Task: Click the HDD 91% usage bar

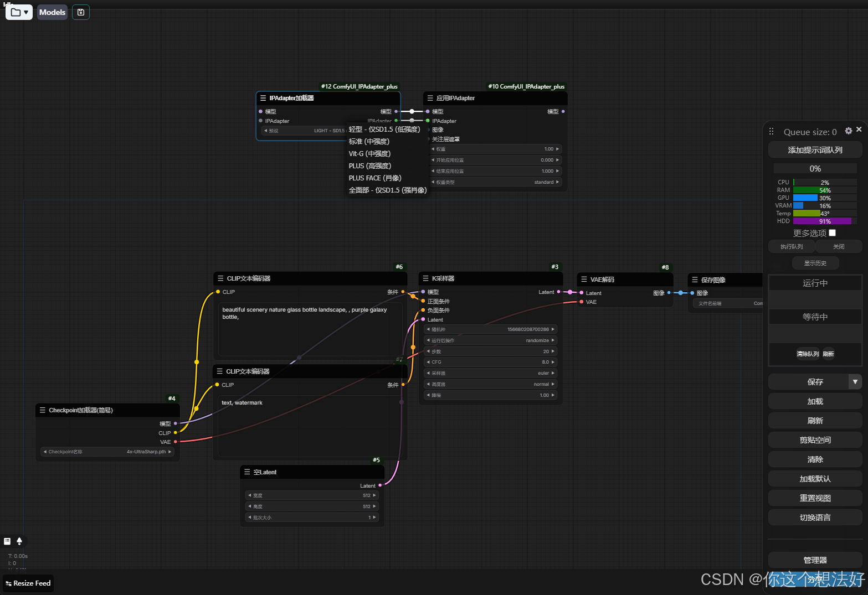Action: pos(825,221)
